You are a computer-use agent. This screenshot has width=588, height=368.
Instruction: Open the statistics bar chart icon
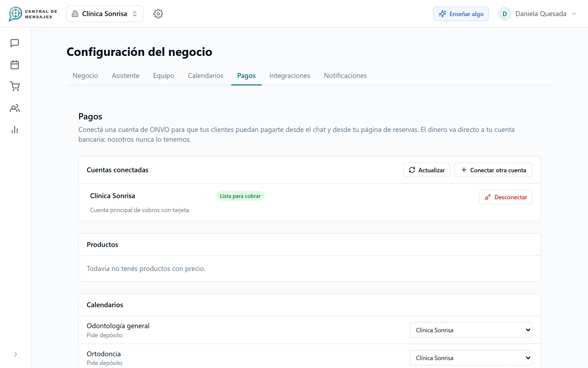coord(15,130)
